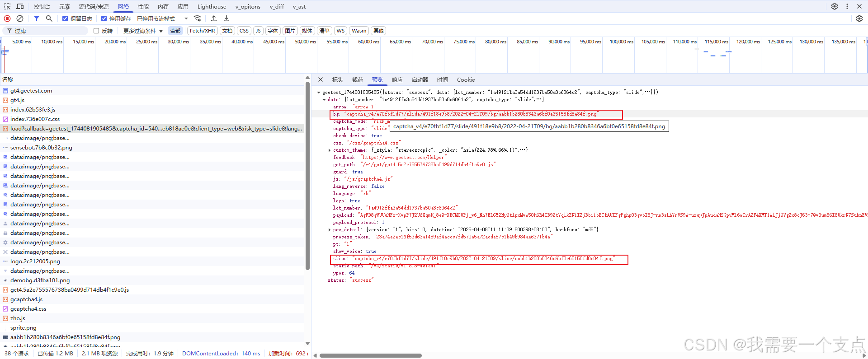Image resolution: width=868 pixels, height=359 pixels.
Task: Open the Memory tab
Action: [x=163, y=6]
